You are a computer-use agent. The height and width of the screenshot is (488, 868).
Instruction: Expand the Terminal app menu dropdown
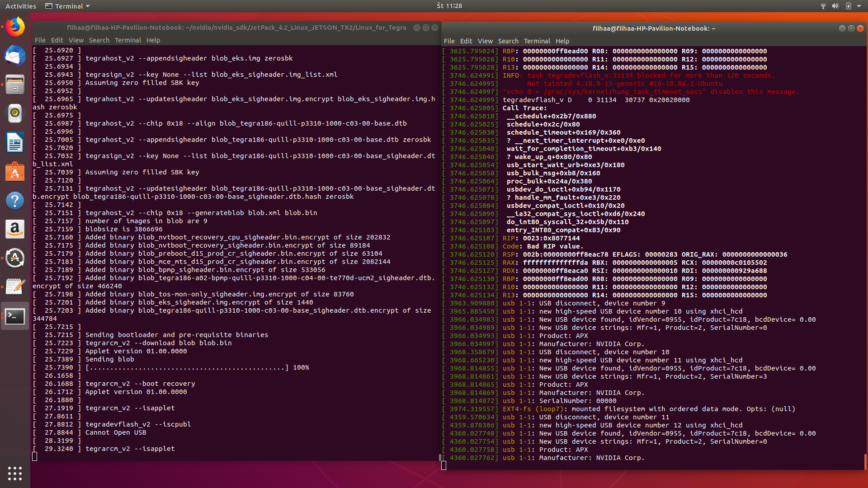tap(68, 6)
